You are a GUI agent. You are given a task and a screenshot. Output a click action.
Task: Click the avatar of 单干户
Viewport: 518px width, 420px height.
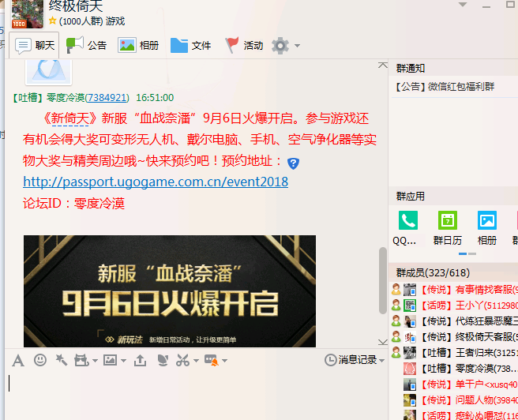[x=410, y=384]
